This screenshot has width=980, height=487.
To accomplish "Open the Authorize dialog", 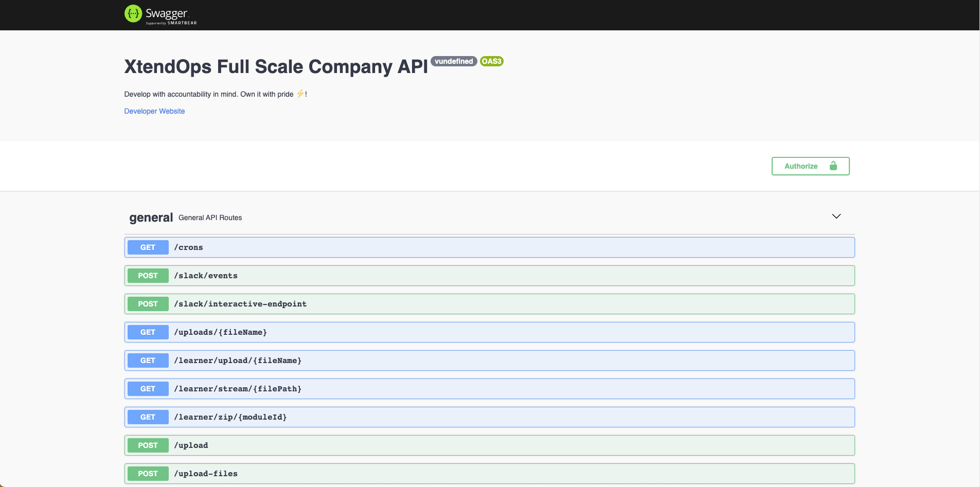I will point(800,166).
